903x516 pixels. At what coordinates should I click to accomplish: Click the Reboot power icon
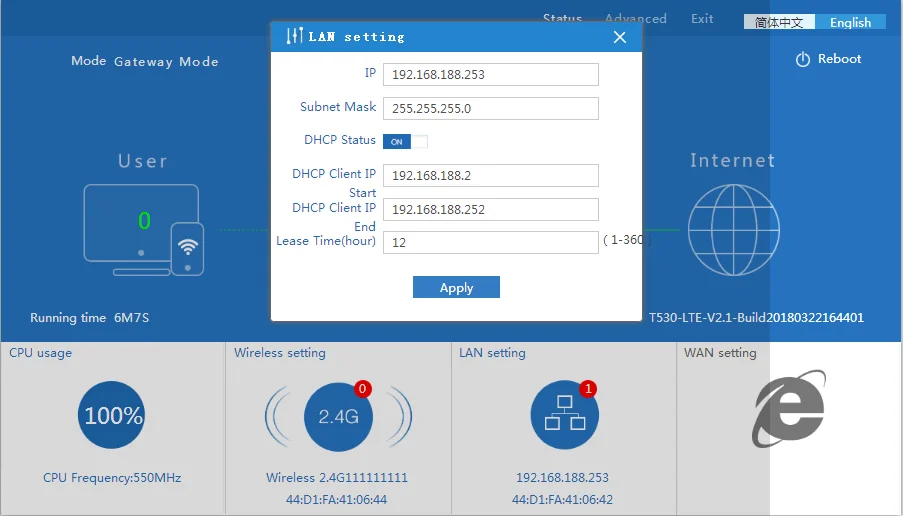pyautogui.click(x=802, y=60)
